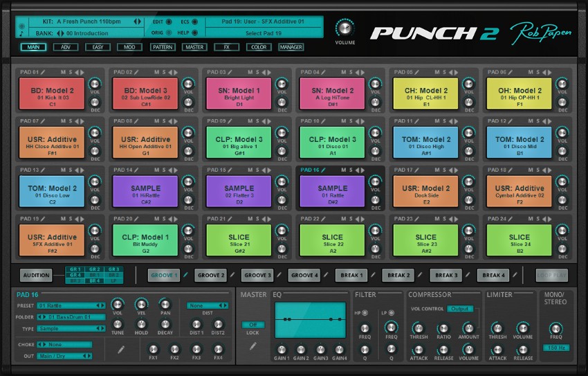Switch to the FX tab
This screenshot has width=588, height=376.
pyautogui.click(x=226, y=47)
